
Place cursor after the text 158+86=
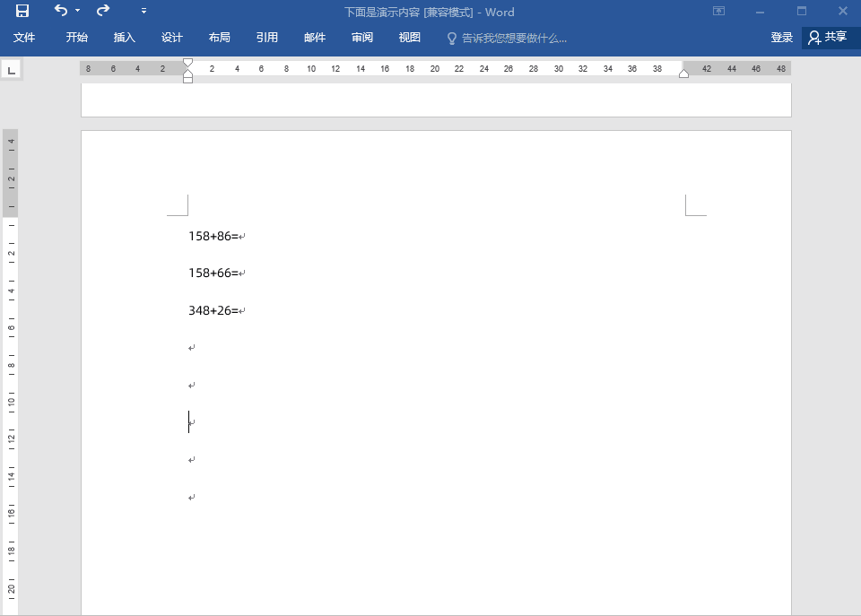click(x=239, y=237)
